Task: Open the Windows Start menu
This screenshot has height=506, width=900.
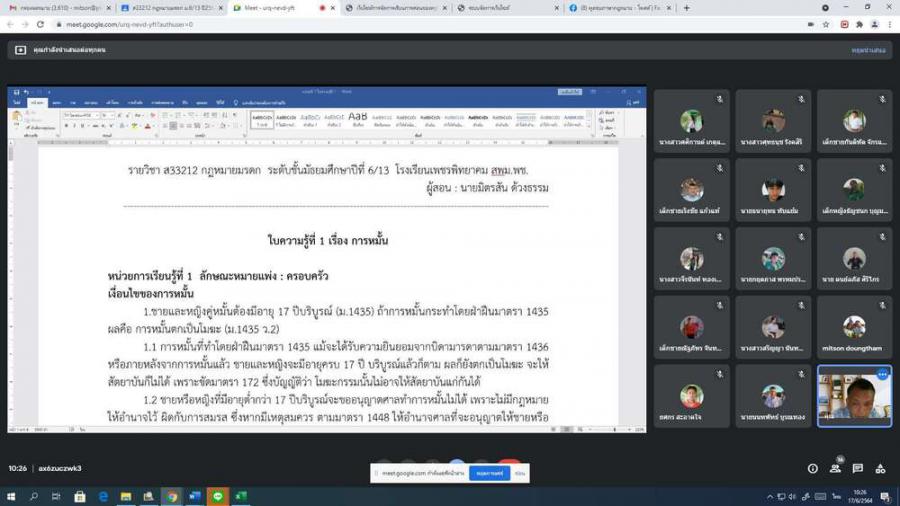Action: (11, 496)
